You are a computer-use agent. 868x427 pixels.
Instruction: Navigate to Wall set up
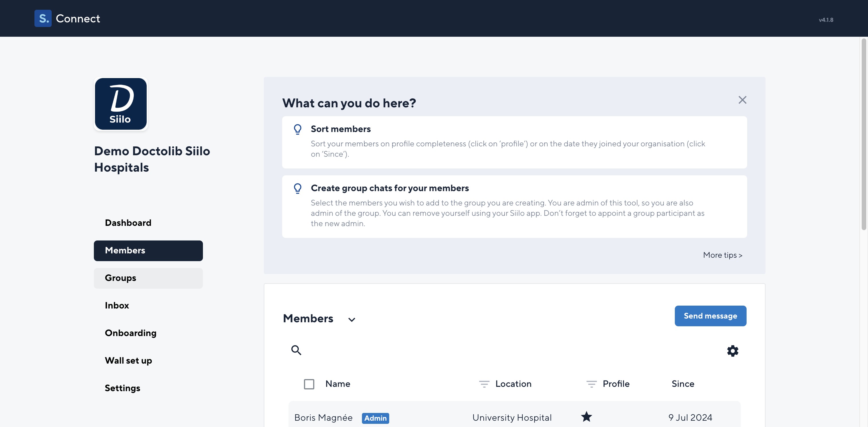pos(128,361)
